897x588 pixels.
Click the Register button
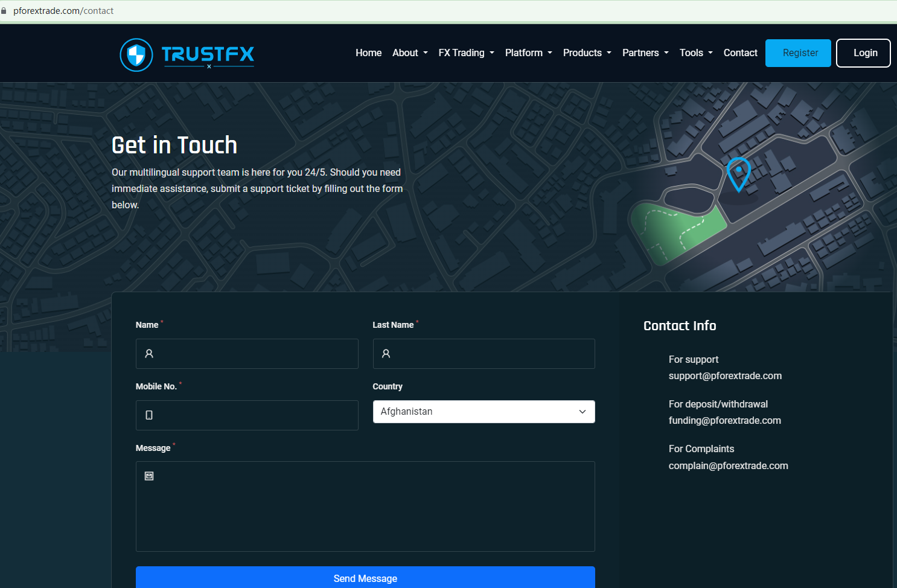(x=798, y=53)
